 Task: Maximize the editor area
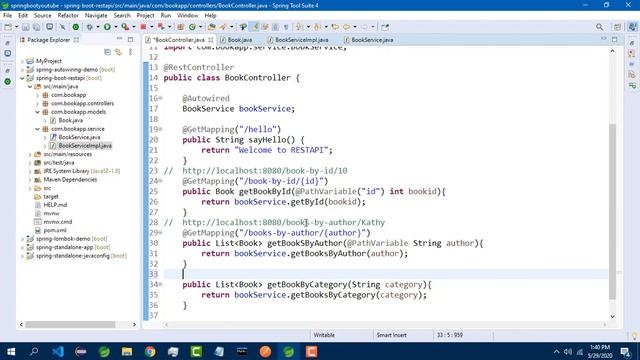tap(615, 40)
